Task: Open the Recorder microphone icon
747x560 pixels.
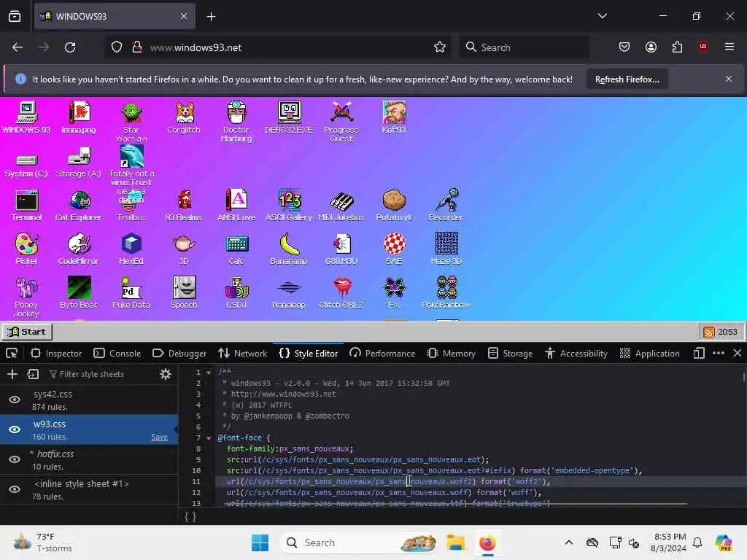Action: [446, 205]
